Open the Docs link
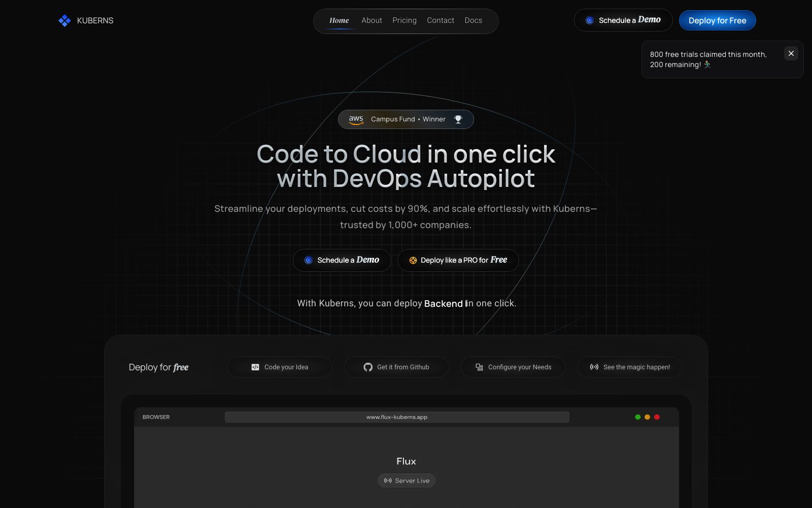812x508 pixels. 473,20
